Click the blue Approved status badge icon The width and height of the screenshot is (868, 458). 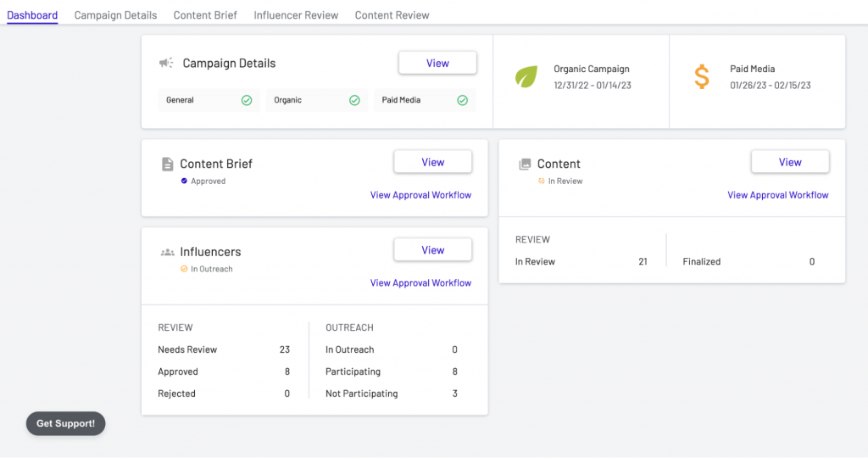click(x=184, y=182)
